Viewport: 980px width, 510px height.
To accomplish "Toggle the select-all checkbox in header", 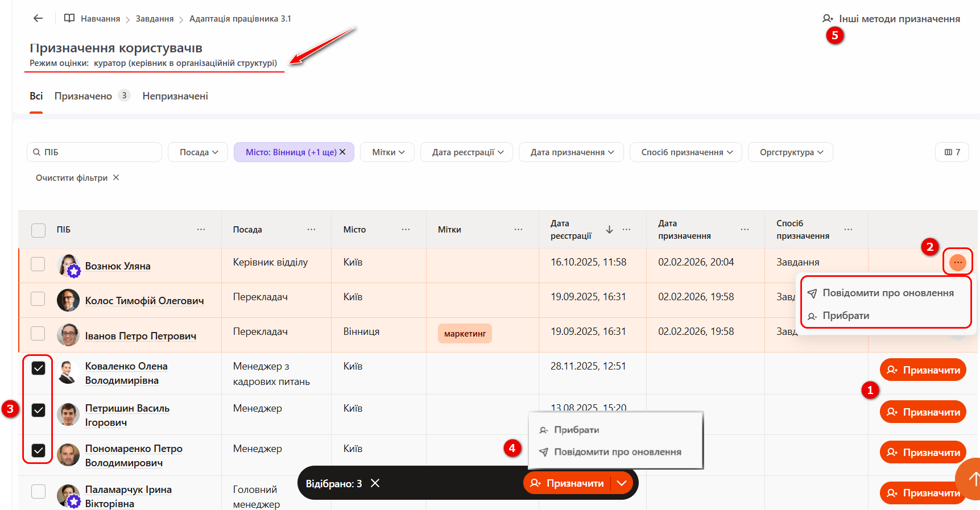I will [x=38, y=230].
